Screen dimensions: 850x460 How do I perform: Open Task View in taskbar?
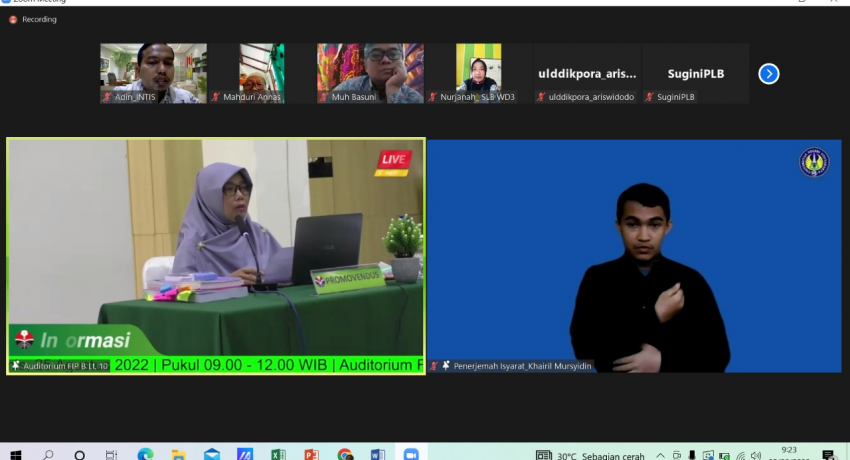pos(112,455)
